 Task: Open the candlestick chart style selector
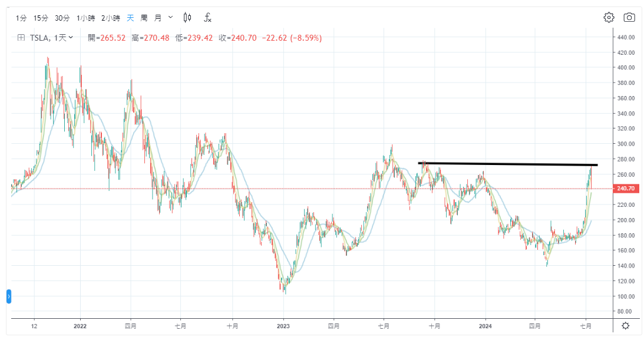coord(187,18)
